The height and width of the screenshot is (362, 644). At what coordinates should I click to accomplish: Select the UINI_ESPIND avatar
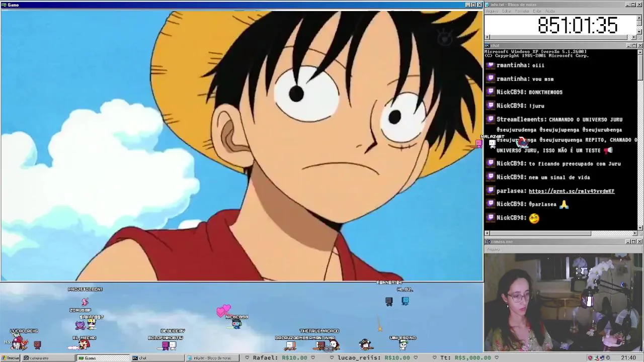click(x=403, y=345)
